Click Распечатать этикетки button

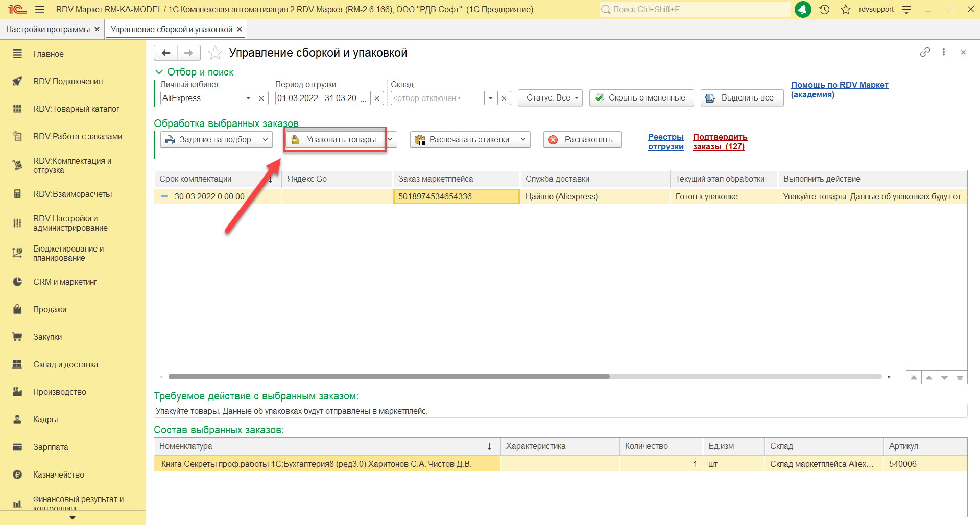[464, 140]
